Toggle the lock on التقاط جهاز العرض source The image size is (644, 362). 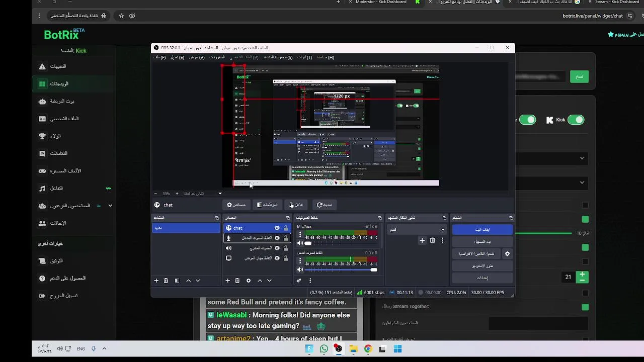point(286,258)
